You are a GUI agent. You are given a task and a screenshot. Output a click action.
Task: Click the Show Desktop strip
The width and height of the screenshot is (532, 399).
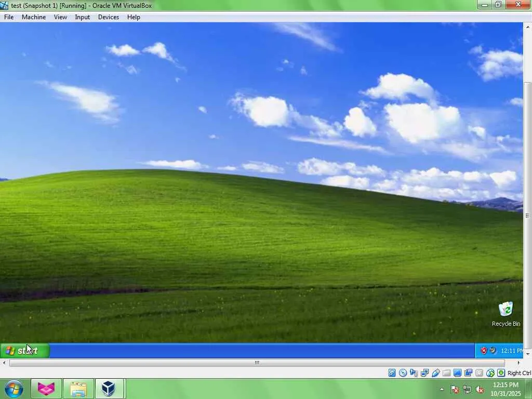(x=528, y=389)
